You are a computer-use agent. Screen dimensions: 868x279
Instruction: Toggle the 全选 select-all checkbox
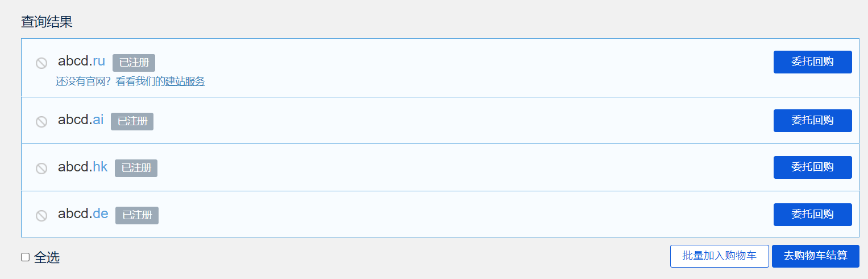[26, 257]
